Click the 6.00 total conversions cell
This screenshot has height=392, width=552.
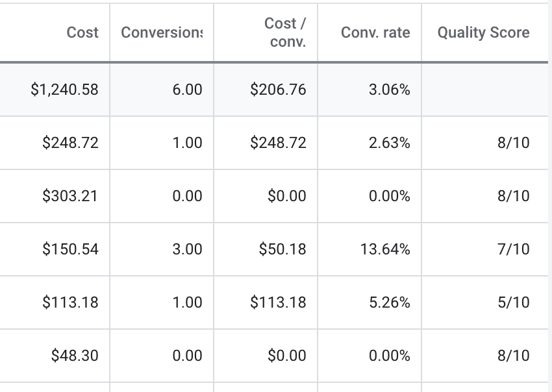point(187,90)
